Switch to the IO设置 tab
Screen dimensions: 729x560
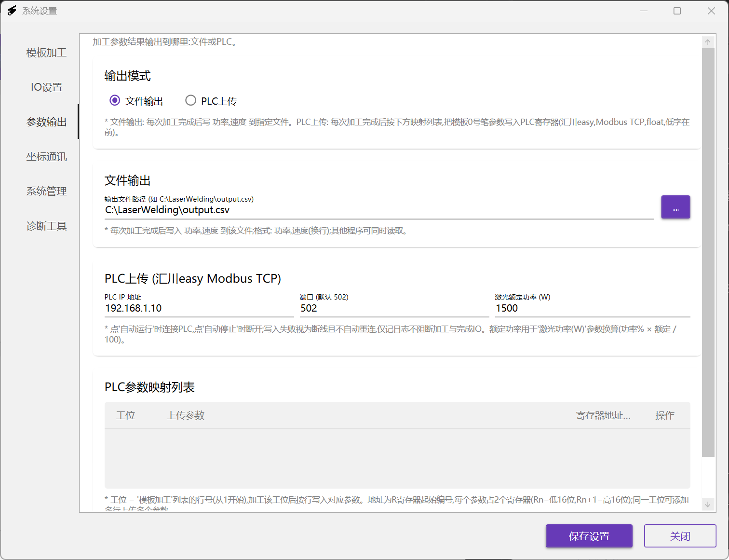pos(46,87)
